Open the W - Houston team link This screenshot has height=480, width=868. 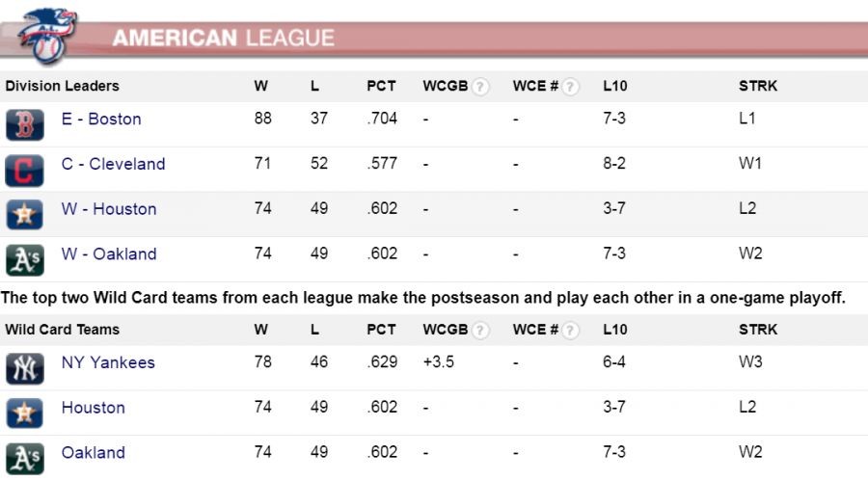pos(109,209)
